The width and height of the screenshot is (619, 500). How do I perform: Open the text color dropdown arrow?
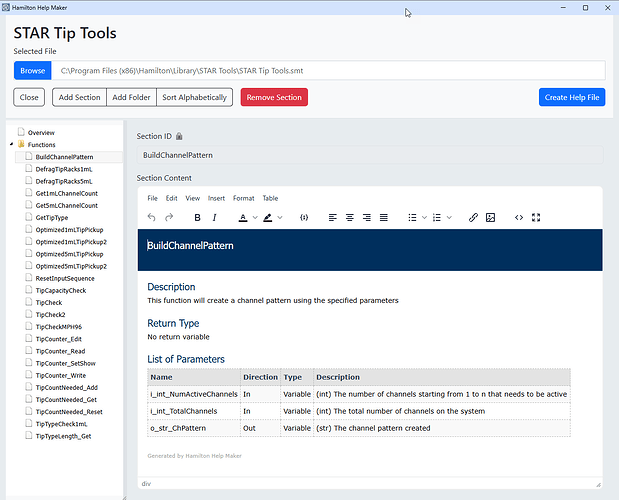point(255,217)
